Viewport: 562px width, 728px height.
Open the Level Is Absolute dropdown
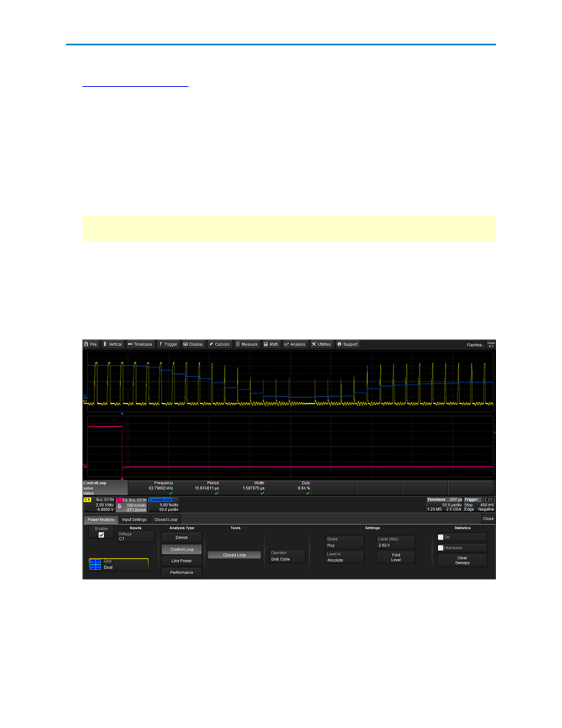click(345, 557)
